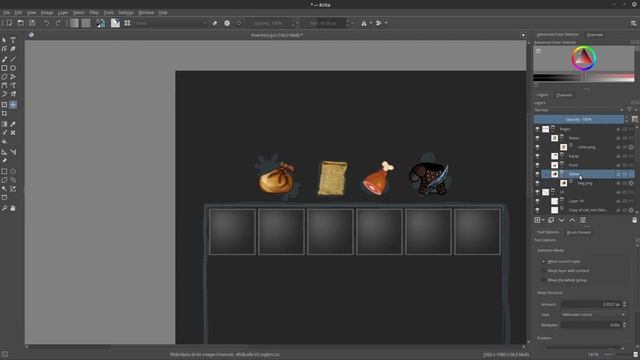Open vertical mirror options dropdown arrow
640x360 pixels.
click(386, 23)
